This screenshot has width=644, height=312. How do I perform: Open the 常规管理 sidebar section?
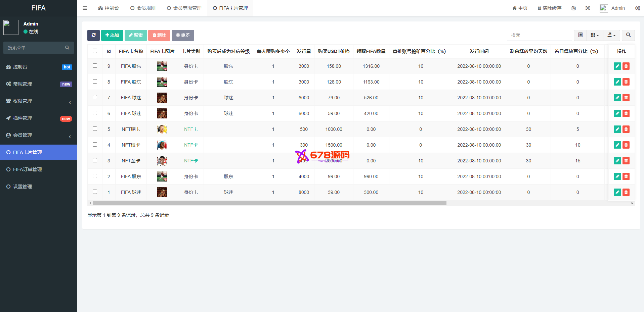[x=39, y=84]
